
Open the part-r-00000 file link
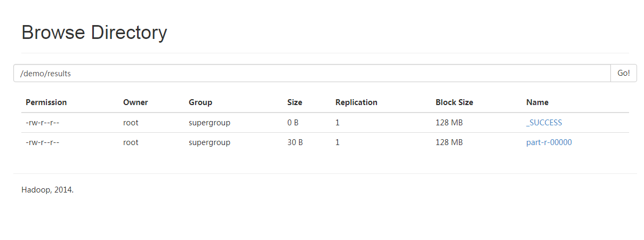549,142
